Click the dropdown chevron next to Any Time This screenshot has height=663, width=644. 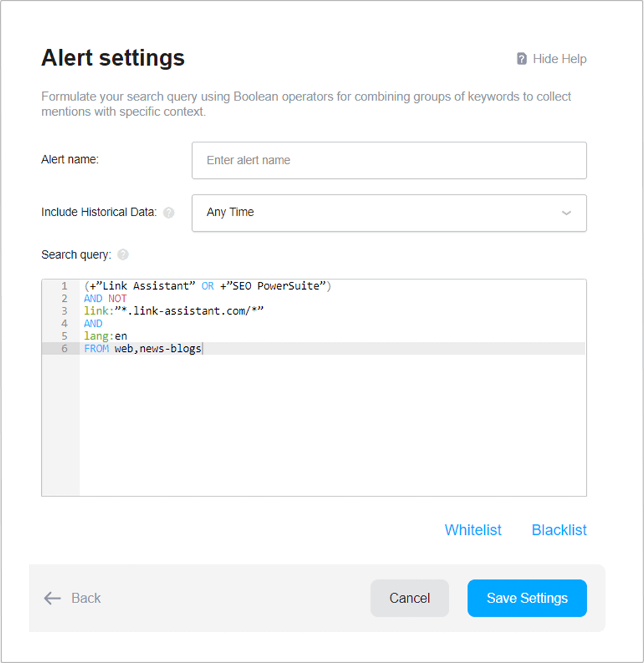[566, 212]
